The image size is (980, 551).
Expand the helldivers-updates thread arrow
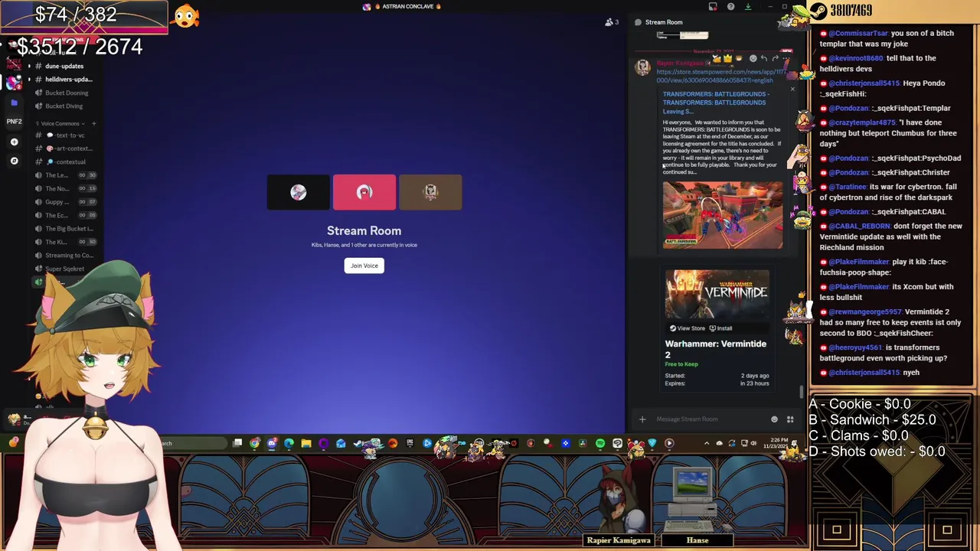(29, 79)
